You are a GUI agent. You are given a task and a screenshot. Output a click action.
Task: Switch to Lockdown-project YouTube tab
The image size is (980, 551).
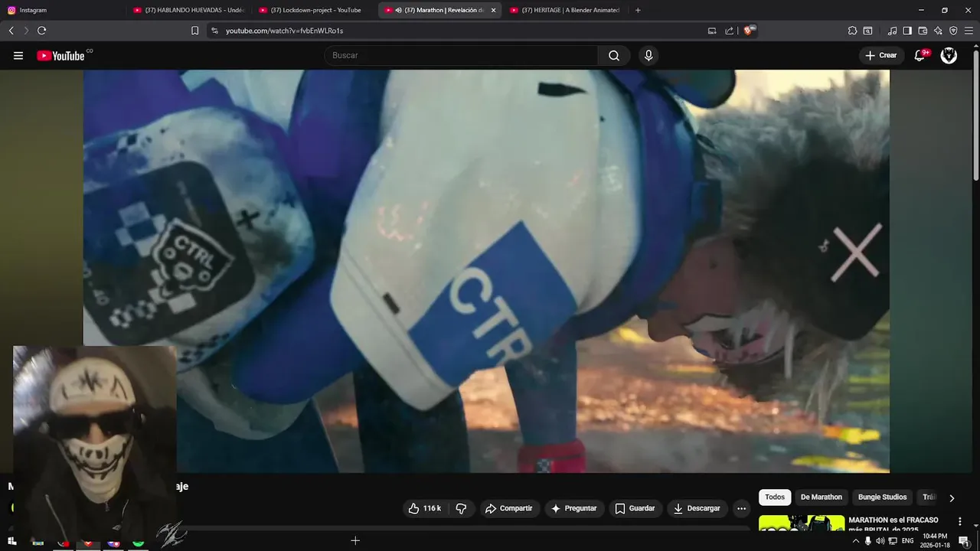pos(315,10)
